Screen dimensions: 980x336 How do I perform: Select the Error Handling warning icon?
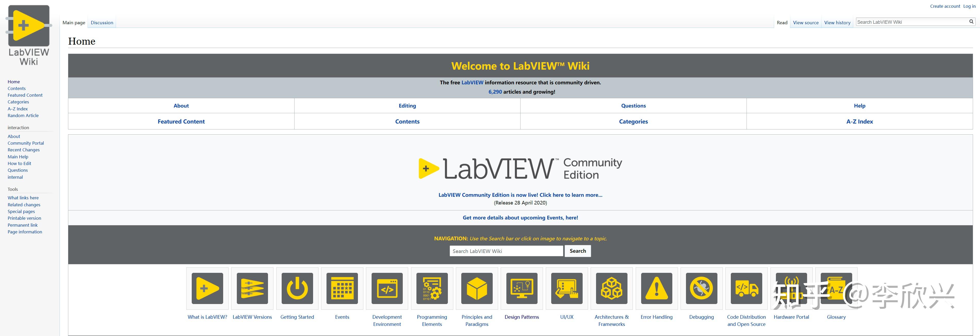tap(656, 289)
